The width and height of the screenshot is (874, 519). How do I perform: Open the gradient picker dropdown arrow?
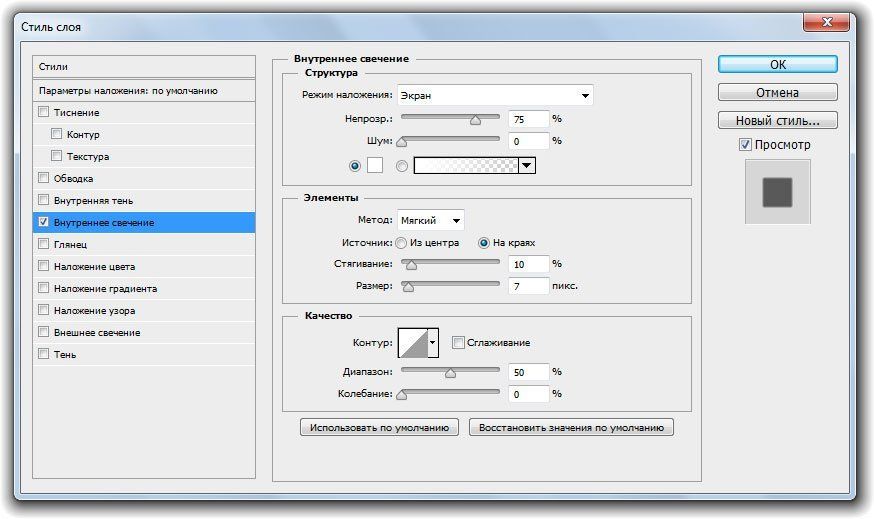(x=527, y=166)
